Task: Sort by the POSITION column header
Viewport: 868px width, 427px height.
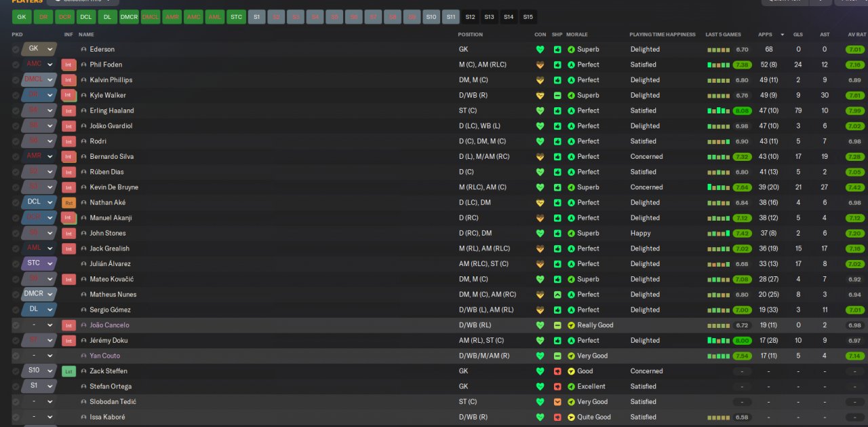Action: [470, 35]
